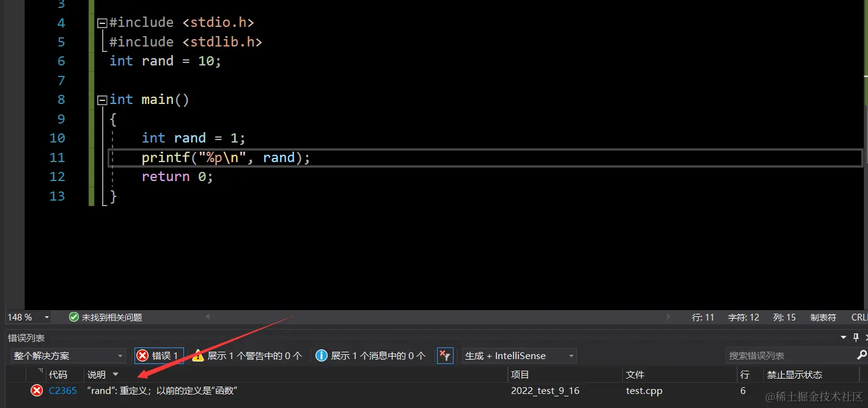Sort by the 说明 column header
The height and width of the screenshot is (408, 868).
97,375
